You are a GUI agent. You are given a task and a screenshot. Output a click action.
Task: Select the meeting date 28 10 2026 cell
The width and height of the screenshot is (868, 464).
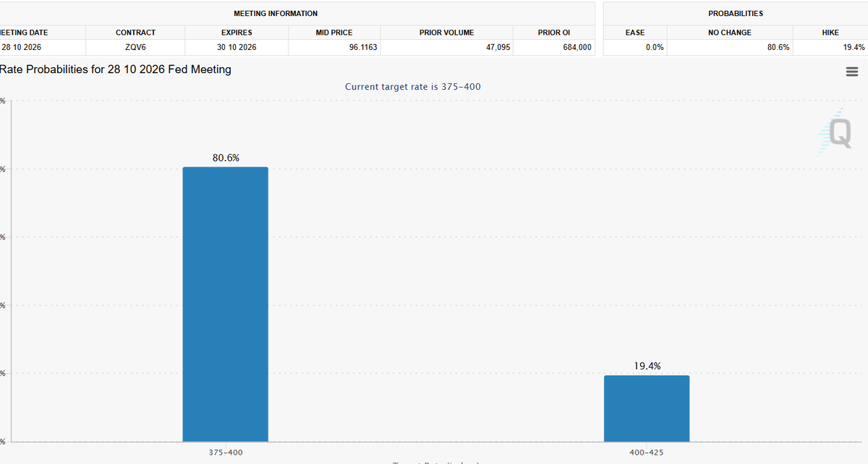43,47
